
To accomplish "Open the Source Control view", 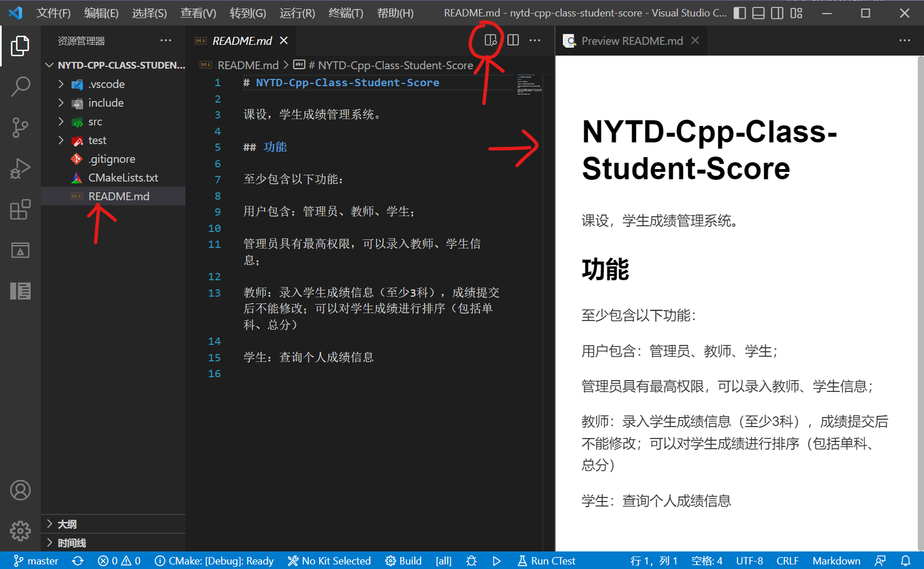I will pos(20,128).
